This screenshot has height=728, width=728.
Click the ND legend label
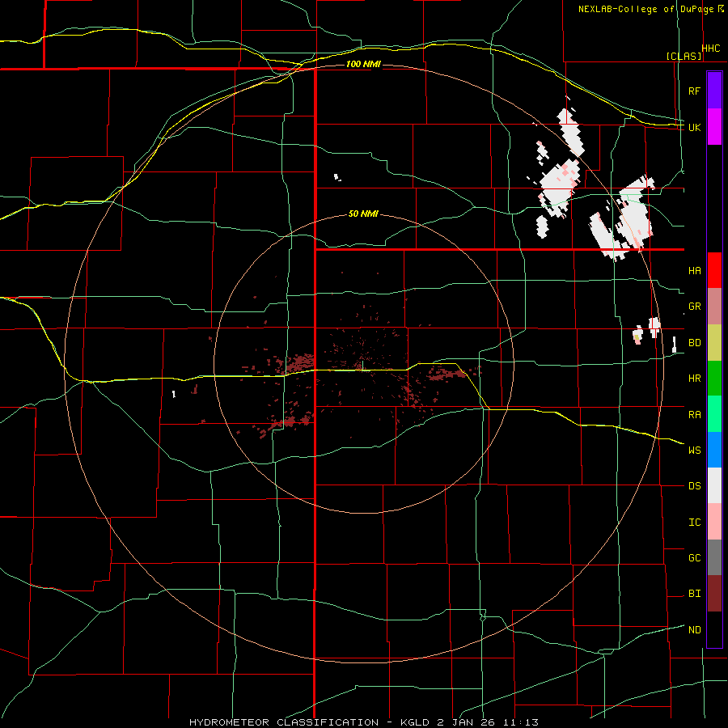point(695,630)
